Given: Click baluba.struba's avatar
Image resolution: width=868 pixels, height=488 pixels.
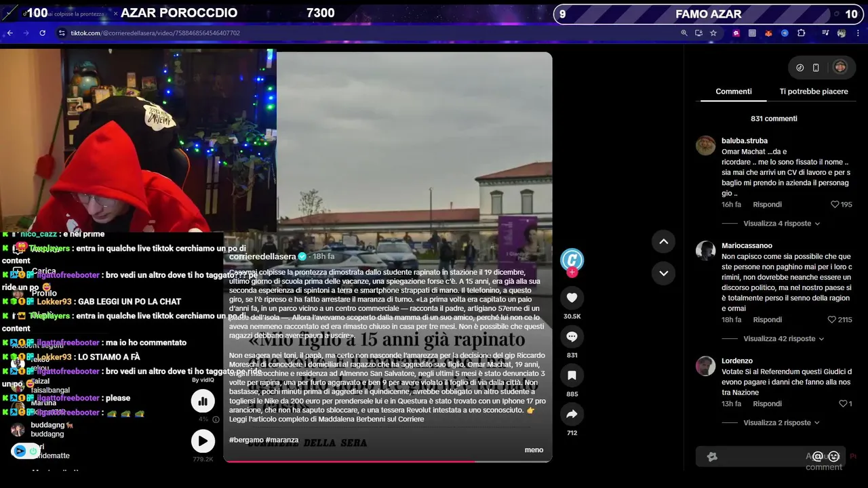Looking at the screenshot, I should click(x=705, y=146).
